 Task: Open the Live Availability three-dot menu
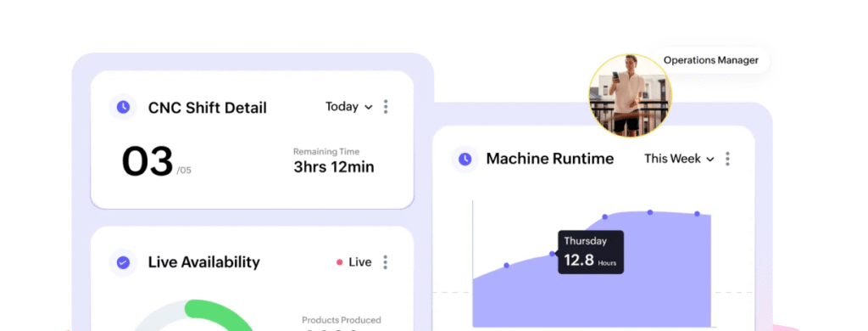(386, 262)
